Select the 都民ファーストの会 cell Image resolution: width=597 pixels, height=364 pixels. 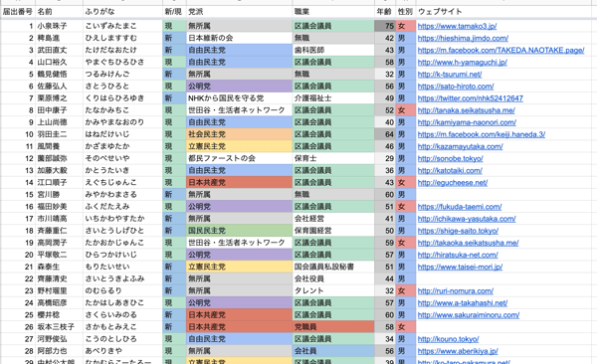pyautogui.click(x=240, y=158)
